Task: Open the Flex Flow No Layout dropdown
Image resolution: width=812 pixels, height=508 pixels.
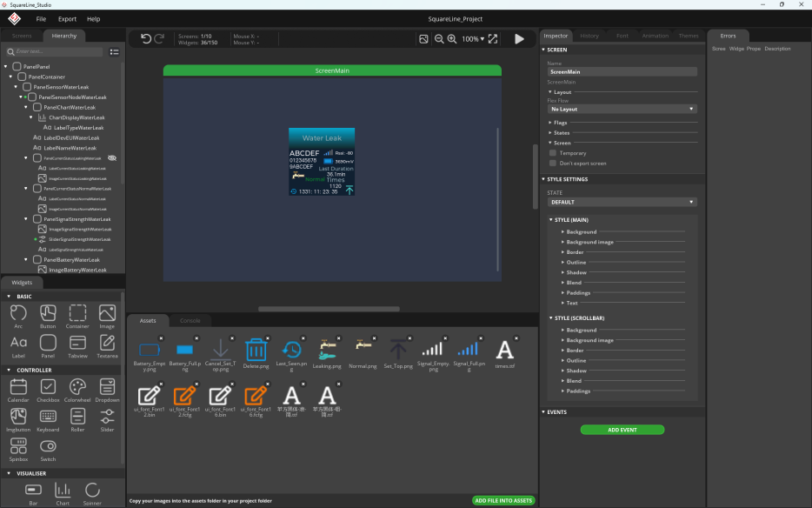Action: pos(622,110)
